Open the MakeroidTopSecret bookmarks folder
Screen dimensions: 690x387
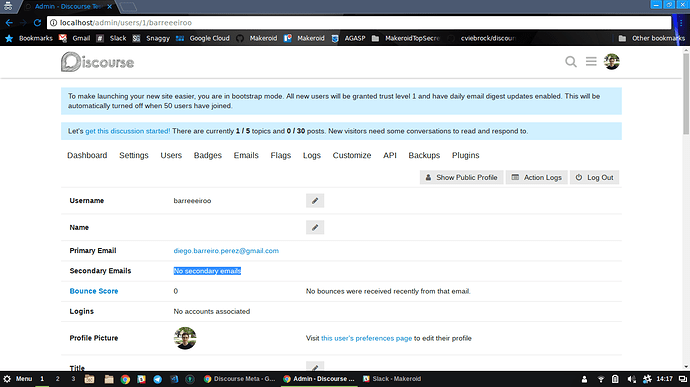(405, 38)
